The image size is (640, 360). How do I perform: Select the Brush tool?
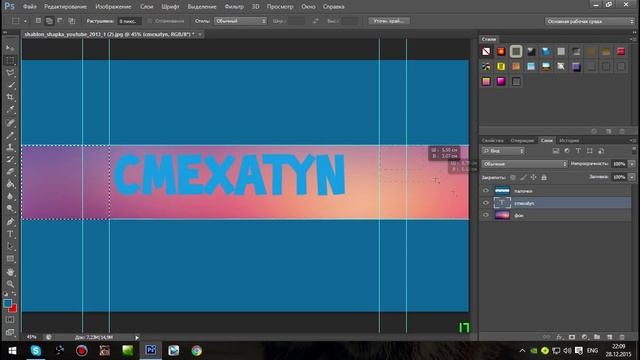(10, 135)
